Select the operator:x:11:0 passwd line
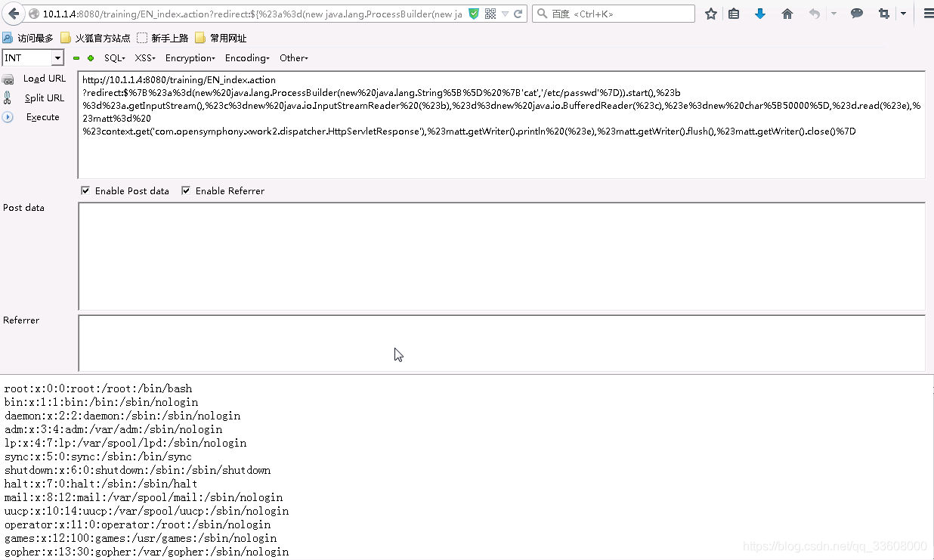The width and height of the screenshot is (934, 560). (138, 525)
